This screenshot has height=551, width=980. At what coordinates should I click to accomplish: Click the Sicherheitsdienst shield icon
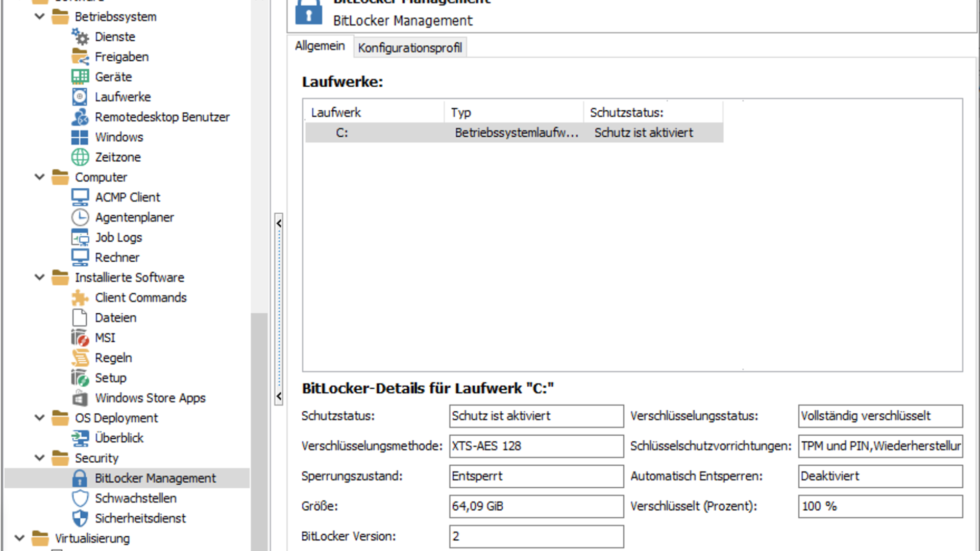tap(80, 518)
